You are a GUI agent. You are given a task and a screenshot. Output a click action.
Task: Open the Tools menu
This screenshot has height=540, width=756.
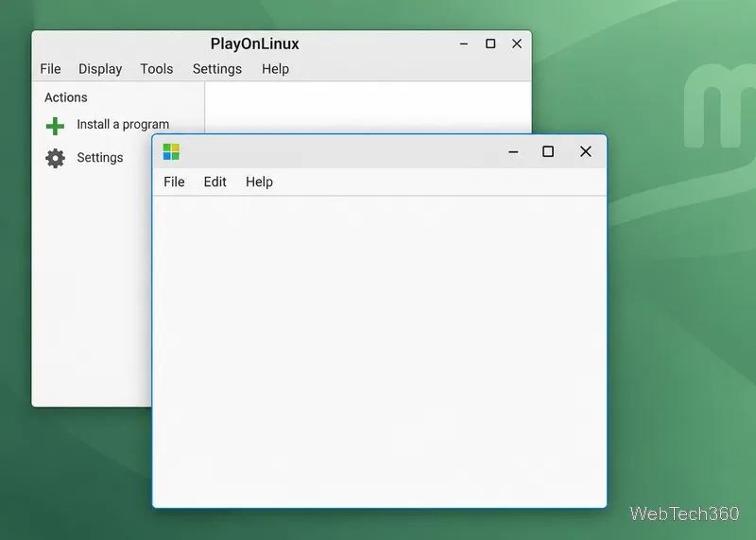tap(157, 69)
